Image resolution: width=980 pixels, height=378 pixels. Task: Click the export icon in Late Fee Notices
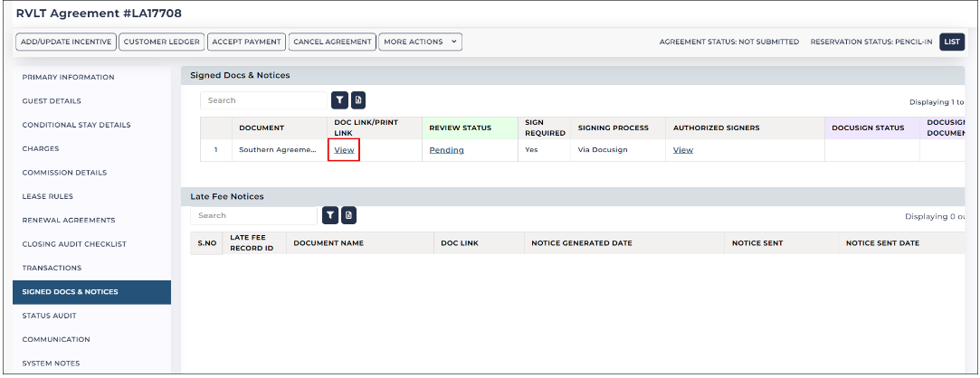pos(348,215)
